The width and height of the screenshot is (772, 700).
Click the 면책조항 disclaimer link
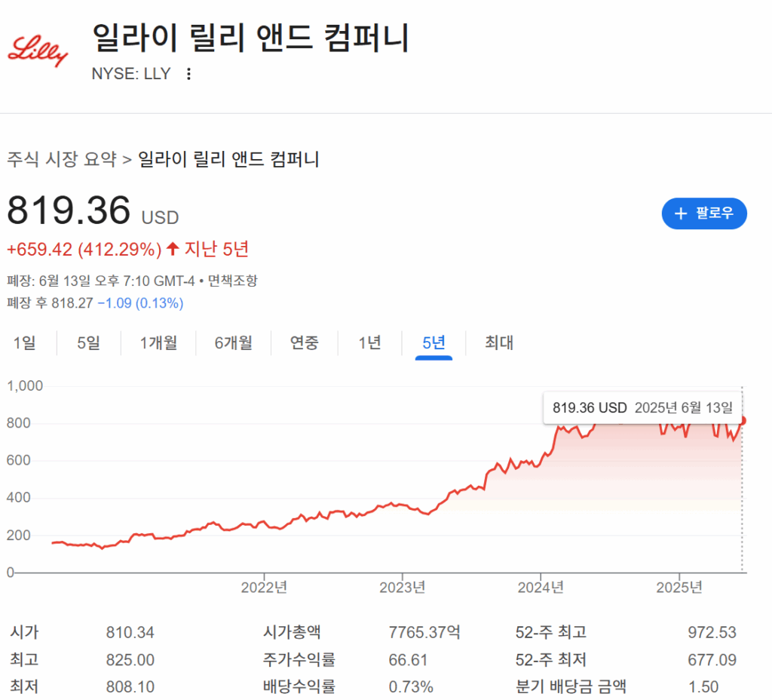(x=232, y=281)
